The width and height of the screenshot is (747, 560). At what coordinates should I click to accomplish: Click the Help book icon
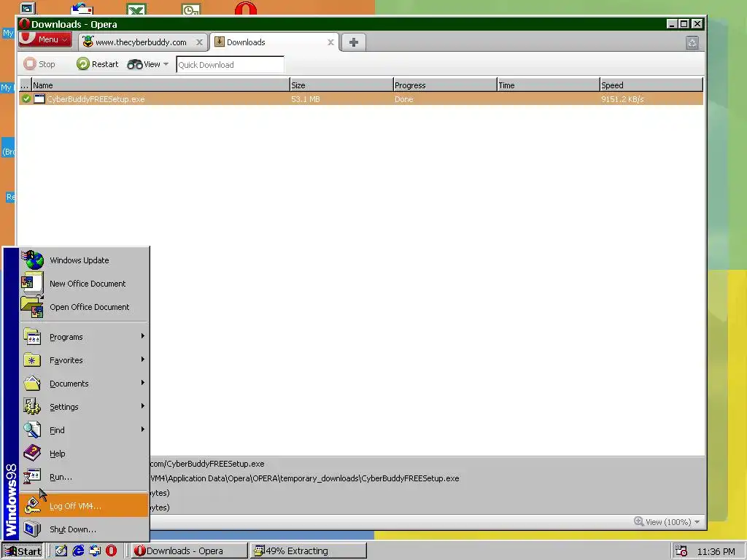32,453
